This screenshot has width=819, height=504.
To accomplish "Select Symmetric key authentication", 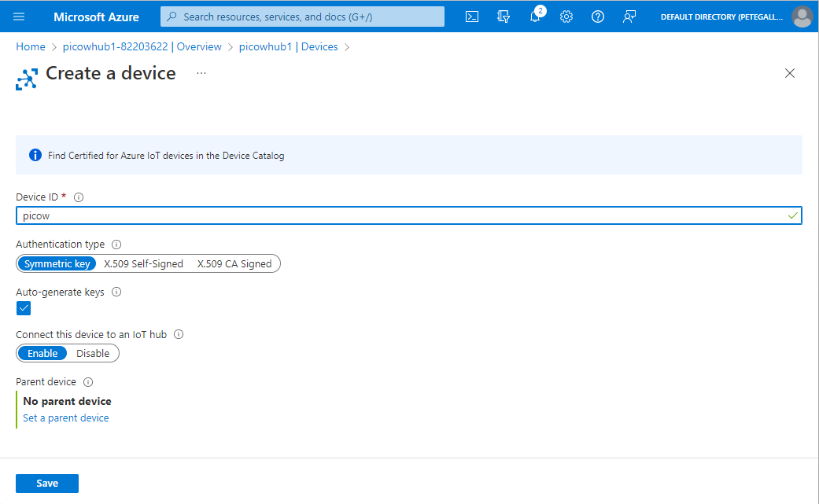I will [x=57, y=264].
